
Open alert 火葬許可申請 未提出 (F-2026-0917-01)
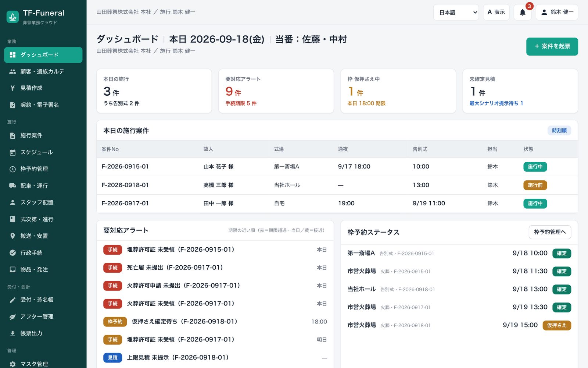tap(215, 286)
